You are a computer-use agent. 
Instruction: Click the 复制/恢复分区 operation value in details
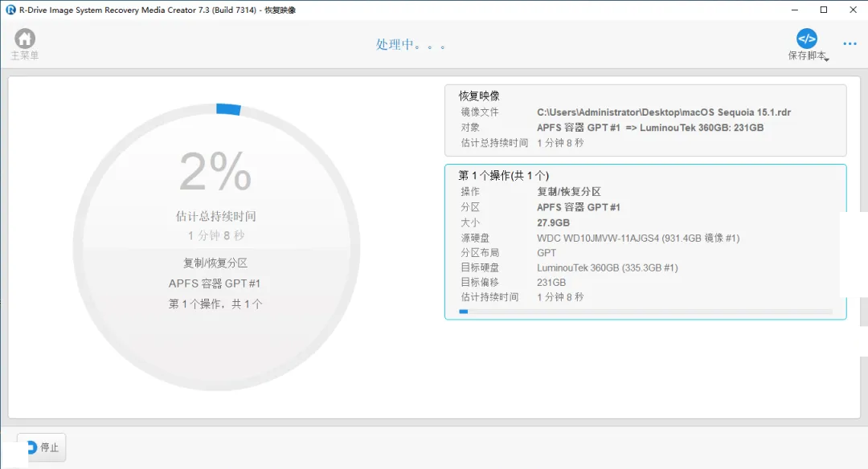tap(568, 191)
